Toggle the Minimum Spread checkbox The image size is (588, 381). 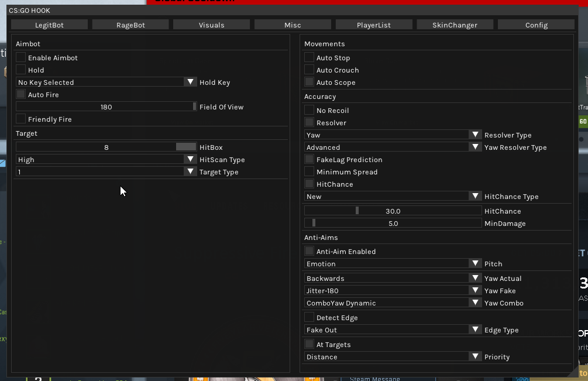[x=310, y=172]
